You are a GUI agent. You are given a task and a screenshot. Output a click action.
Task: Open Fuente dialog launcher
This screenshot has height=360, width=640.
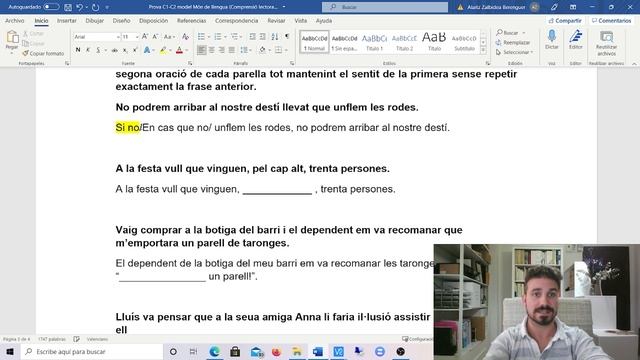190,63
